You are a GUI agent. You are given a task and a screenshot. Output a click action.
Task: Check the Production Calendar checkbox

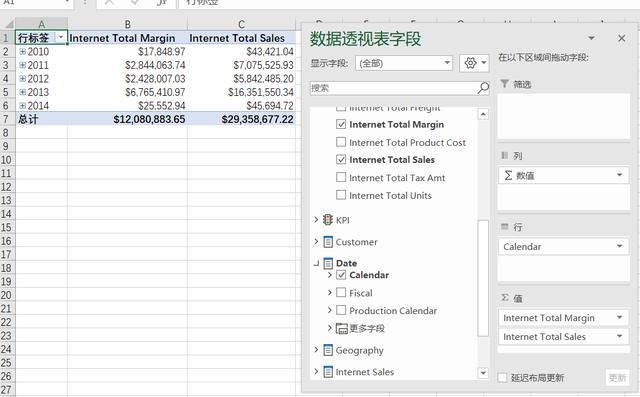point(341,311)
